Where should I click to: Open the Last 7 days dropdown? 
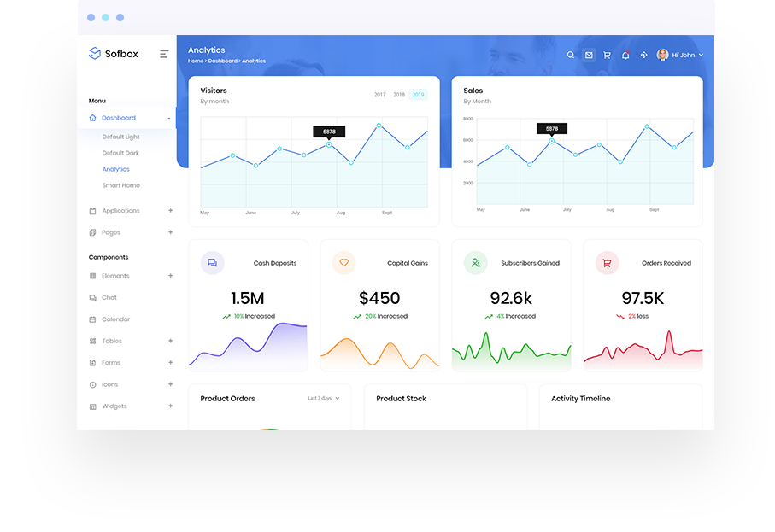[324, 399]
